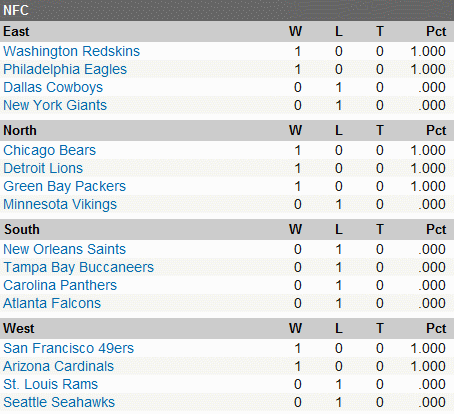This screenshot has height=414, width=454.
Task: Go to the Atlanta Falcons page
Action: point(52,303)
